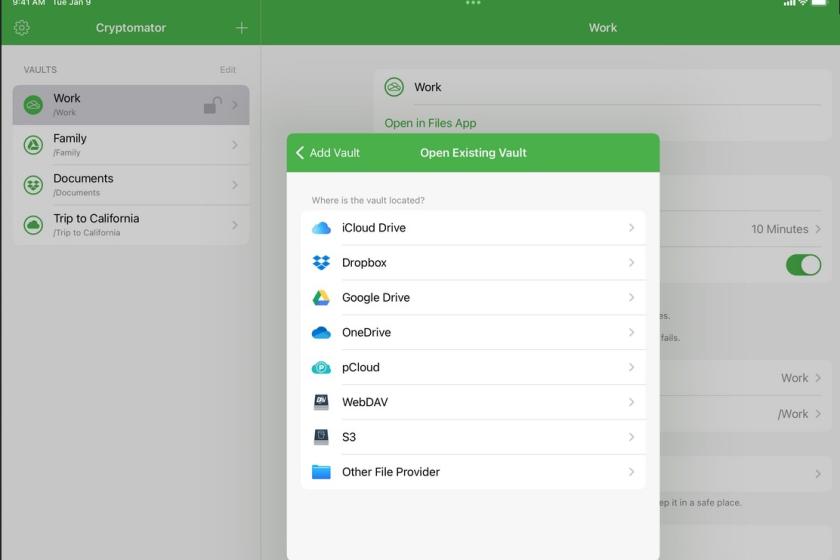The image size is (840, 560).
Task: Toggle the green switch in Work settings
Action: tap(803, 265)
